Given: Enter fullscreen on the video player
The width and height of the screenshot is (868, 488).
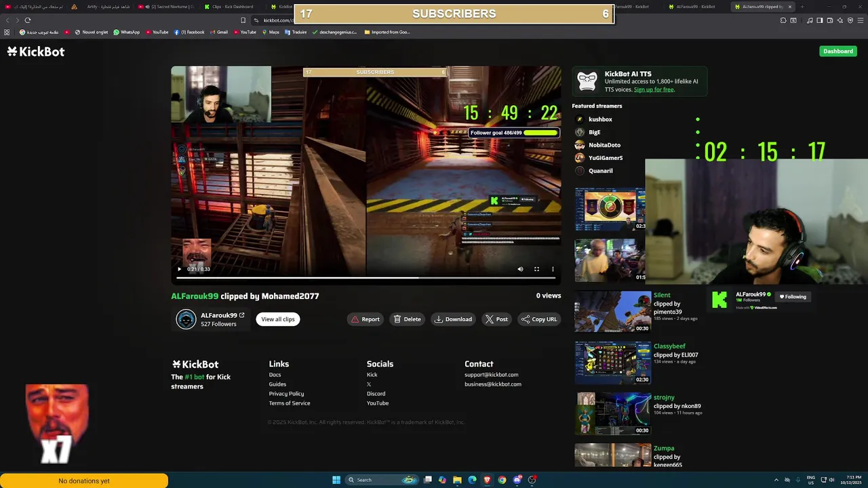Looking at the screenshot, I should tap(536, 269).
